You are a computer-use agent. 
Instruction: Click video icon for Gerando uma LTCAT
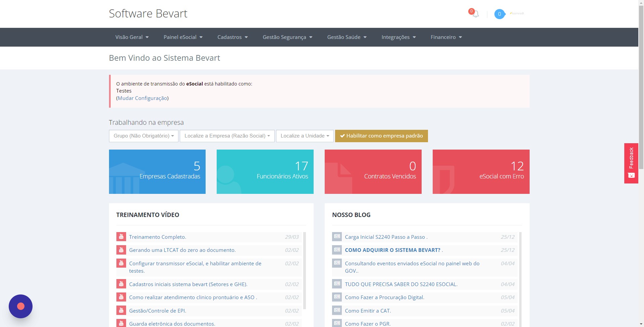pyautogui.click(x=121, y=250)
